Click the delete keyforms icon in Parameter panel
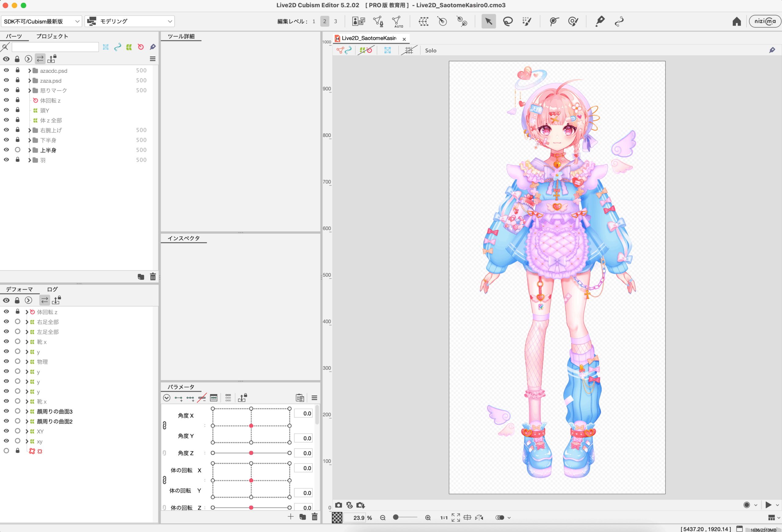The width and height of the screenshot is (782, 532). click(202, 398)
